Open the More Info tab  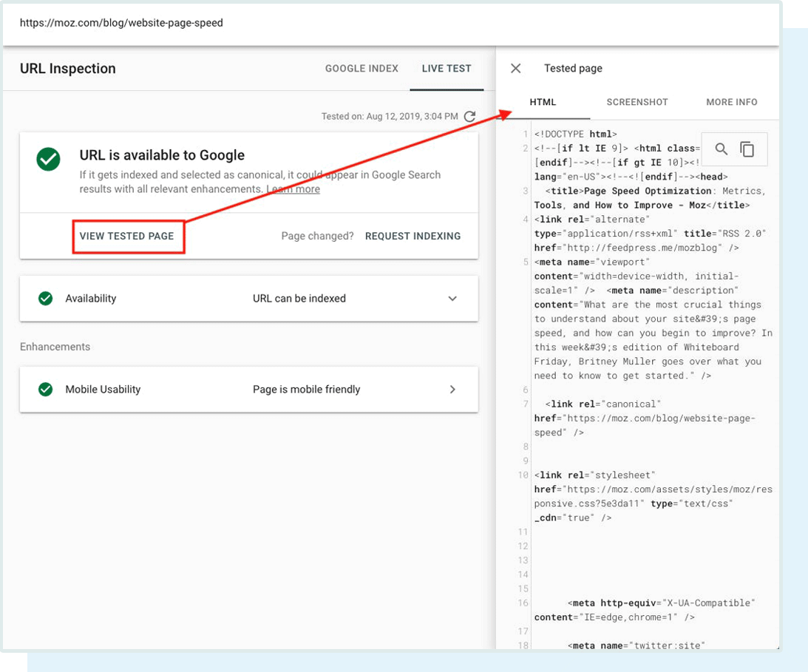[x=732, y=102]
